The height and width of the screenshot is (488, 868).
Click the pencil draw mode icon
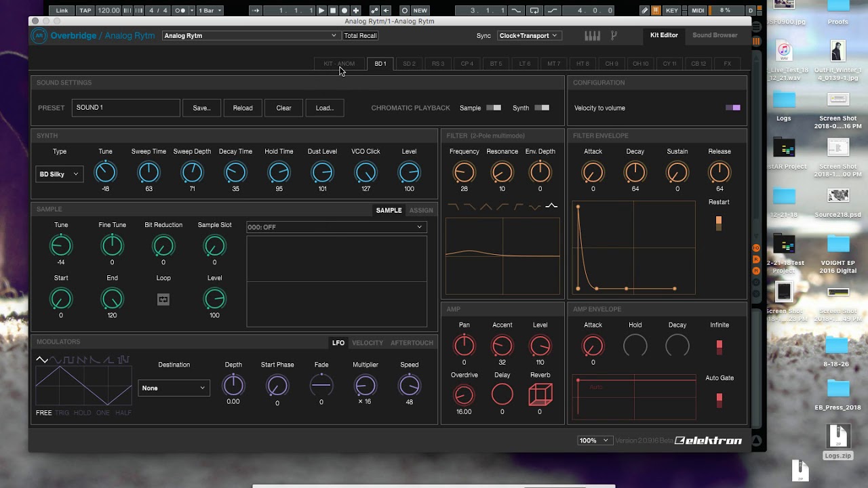click(x=644, y=11)
